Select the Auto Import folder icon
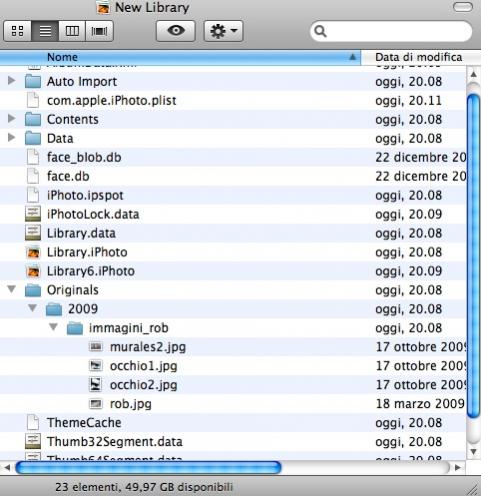The image size is (481, 496). (x=33, y=81)
